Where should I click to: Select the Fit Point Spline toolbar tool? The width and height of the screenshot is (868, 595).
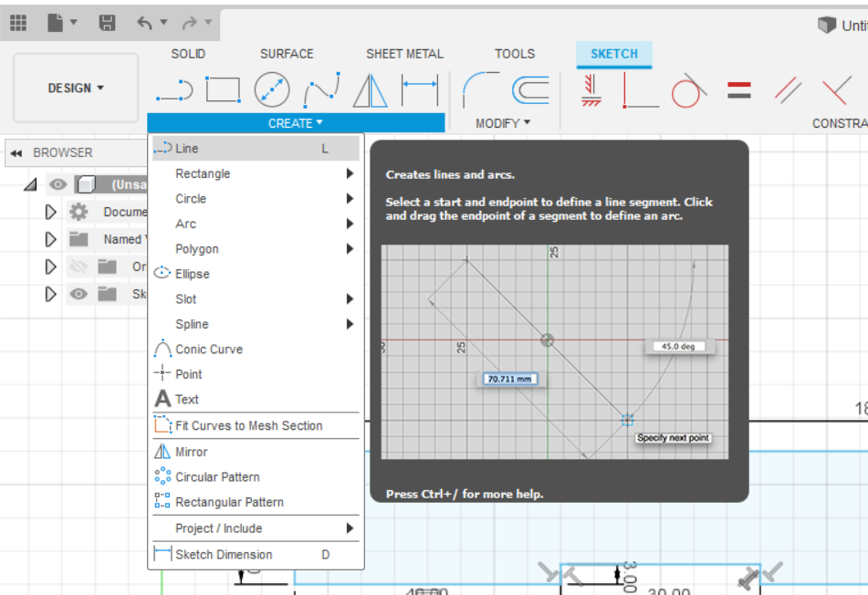pos(321,89)
